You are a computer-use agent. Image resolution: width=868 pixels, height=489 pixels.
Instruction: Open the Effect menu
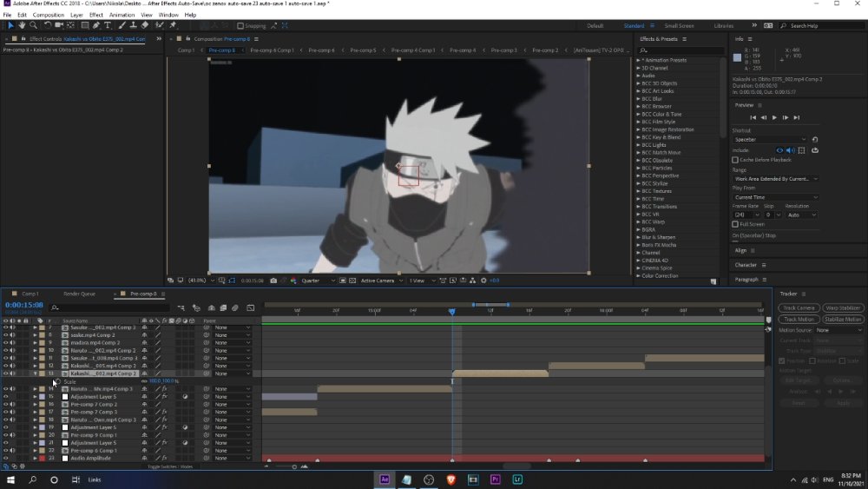click(95, 15)
